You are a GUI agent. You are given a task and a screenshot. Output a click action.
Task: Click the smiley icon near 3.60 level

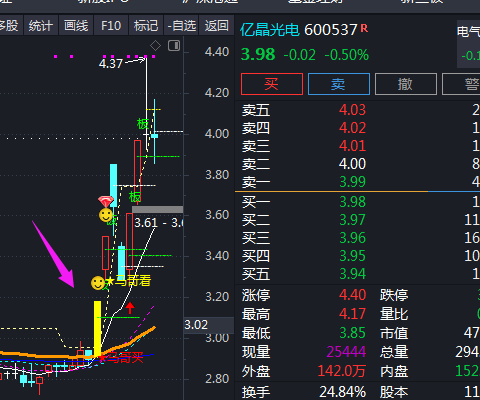pos(106,215)
